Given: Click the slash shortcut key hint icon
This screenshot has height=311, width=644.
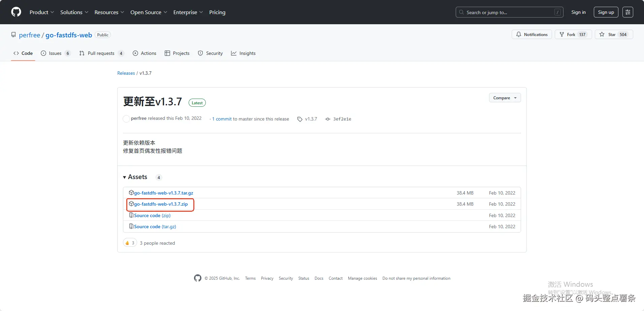Looking at the screenshot, I should click(558, 12).
